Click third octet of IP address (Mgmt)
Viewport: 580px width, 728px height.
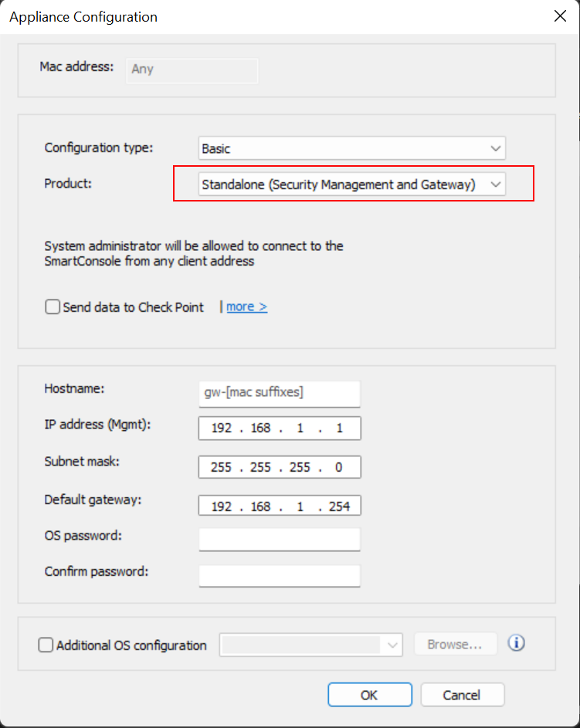300,428
